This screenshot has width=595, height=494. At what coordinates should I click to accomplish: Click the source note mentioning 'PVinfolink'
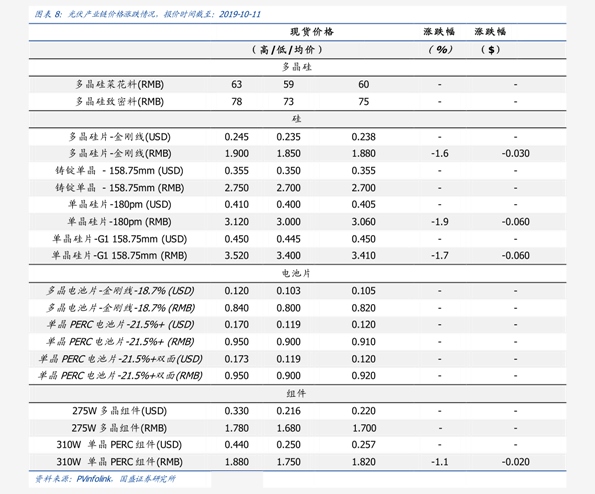(x=105, y=479)
